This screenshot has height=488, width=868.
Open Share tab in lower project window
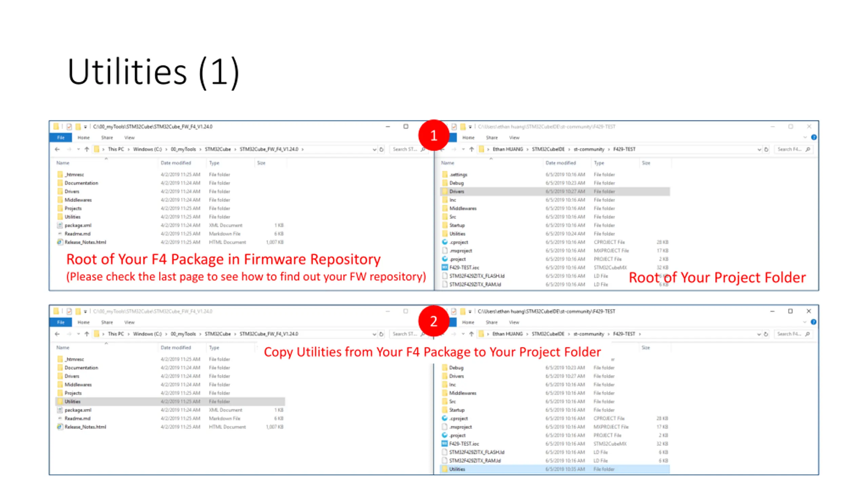click(x=491, y=322)
